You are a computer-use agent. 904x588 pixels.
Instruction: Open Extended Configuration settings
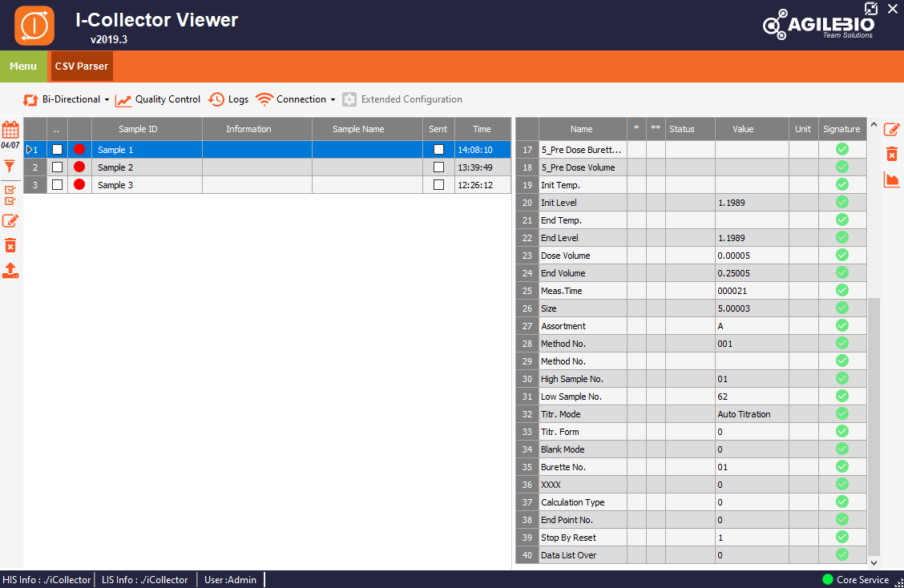pyautogui.click(x=402, y=99)
